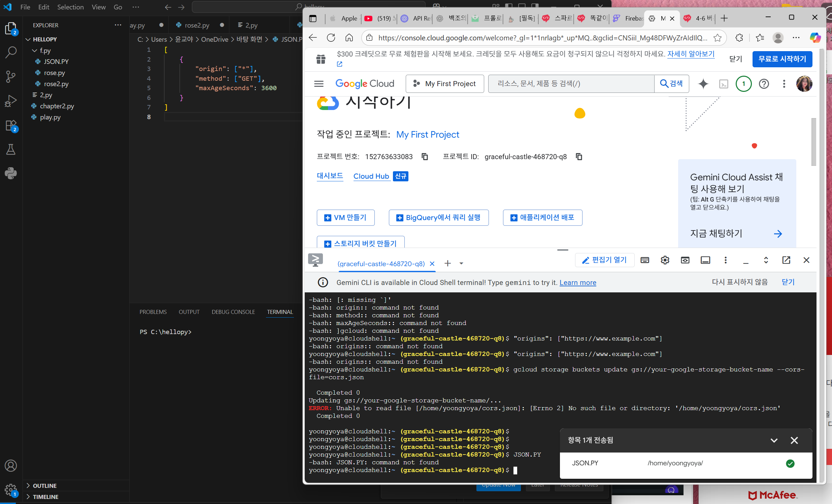Open the Google Cloud help icon
The width and height of the screenshot is (832, 504).
click(x=764, y=84)
